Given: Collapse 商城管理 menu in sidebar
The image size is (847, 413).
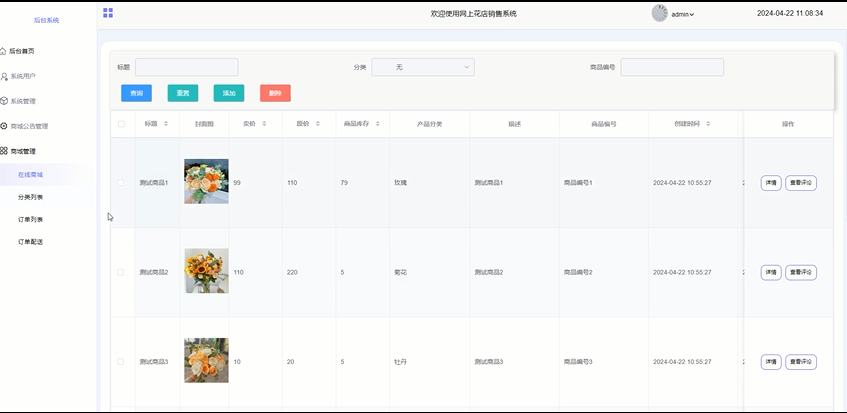Looking at the screenshot, I should 23,151.
